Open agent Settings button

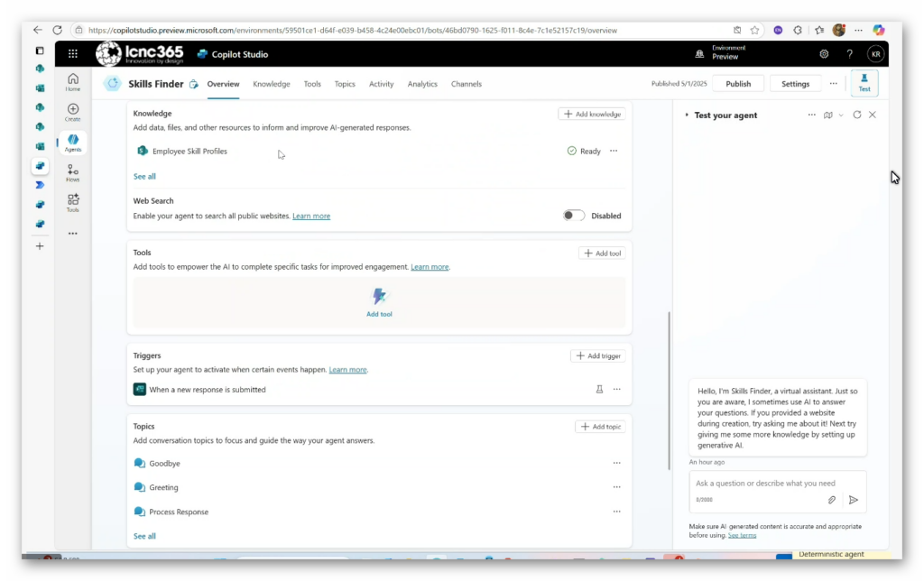pyautogui.click(x=795, y=84)
